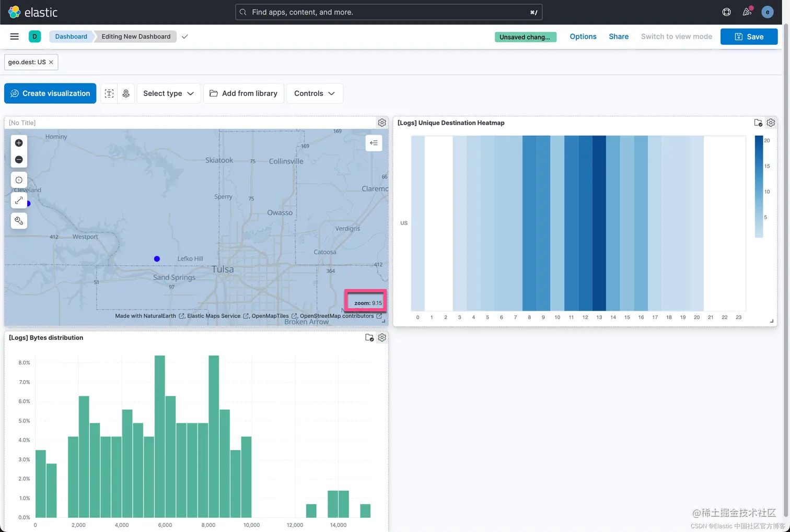Click the Unsaved changes badge
Viewport: 790px width, 532px height.
pos(525,37)
